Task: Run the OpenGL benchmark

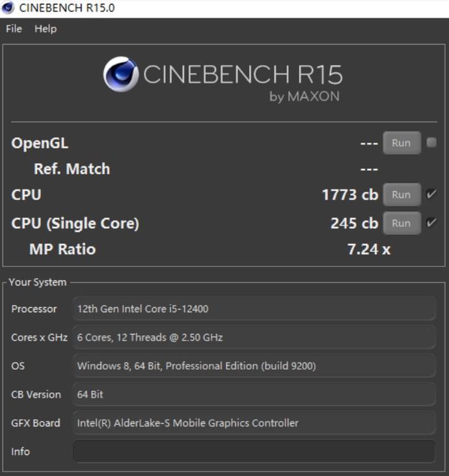Action: point(401,143)
